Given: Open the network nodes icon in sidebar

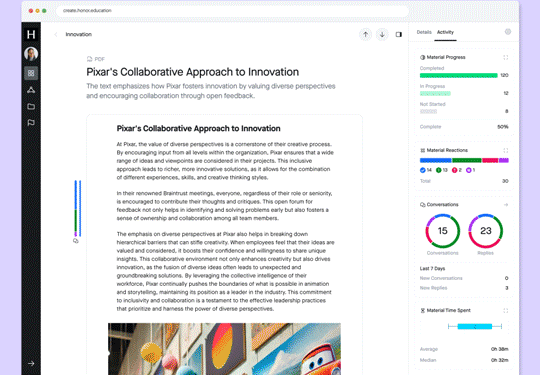Looking at the screenshot, I should click(31, 90).
